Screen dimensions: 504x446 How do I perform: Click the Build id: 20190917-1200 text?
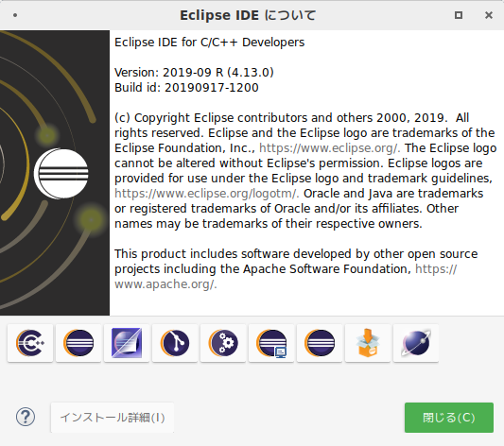click(x=186, y=88)
